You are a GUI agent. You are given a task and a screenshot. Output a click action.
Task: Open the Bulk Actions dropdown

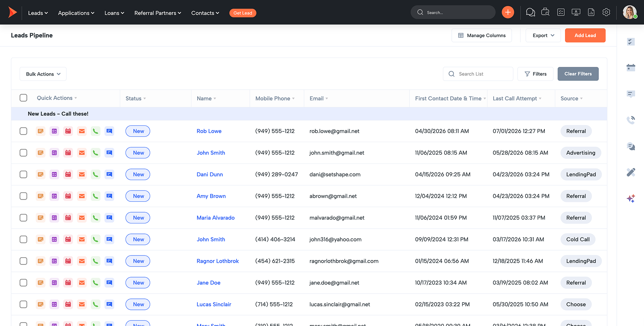(43, 74)
